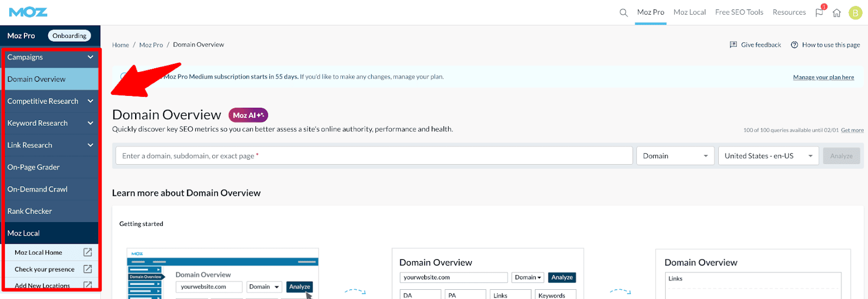Click Home breadcrumb link
This screenshot has width=868, height=299.
tap(120, 45)
